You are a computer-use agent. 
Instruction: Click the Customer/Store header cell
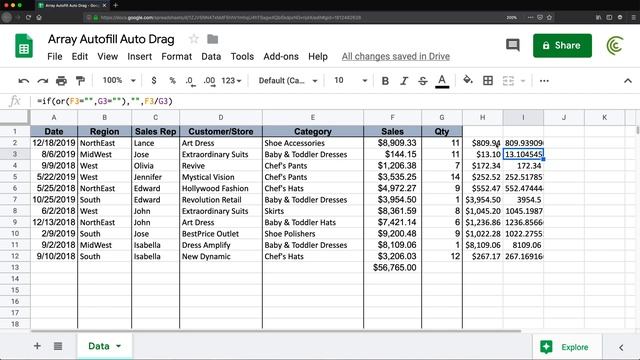click(x=221, y=131)
